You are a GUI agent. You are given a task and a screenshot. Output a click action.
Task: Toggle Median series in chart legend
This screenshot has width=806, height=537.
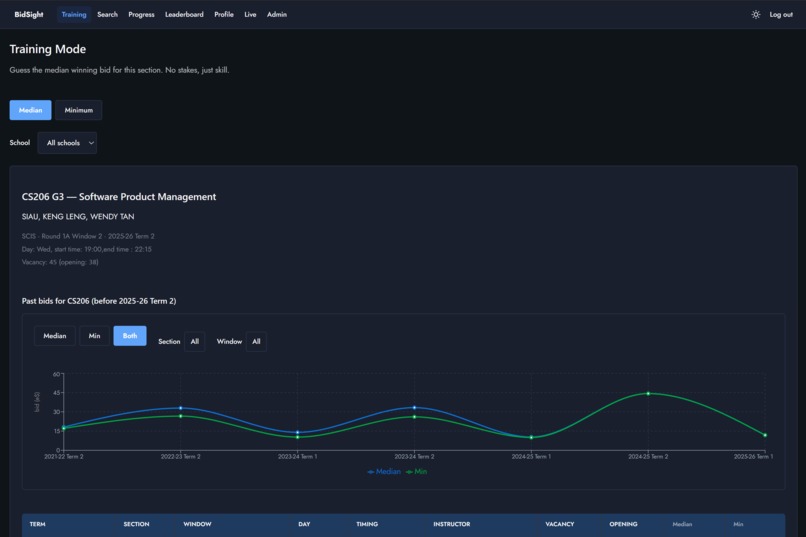click(384, 471)
